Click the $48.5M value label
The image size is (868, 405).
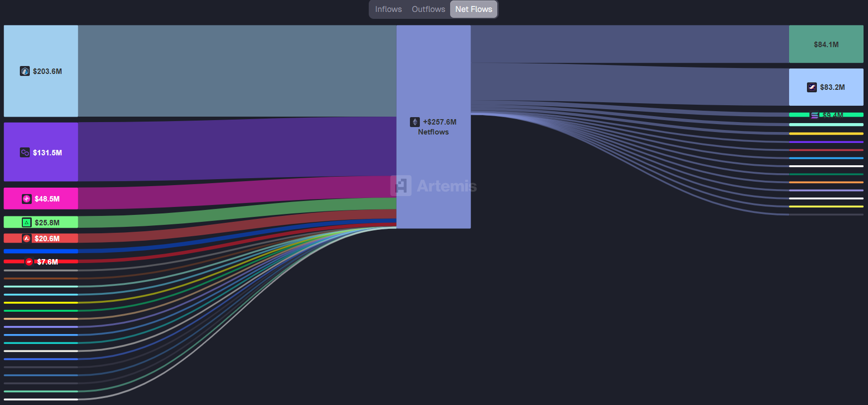coord(47,199)
